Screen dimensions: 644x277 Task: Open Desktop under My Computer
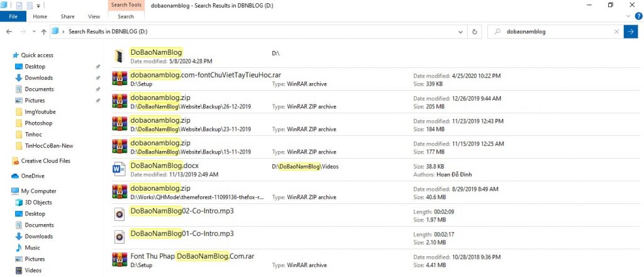pyautogui.click(x=35, y=213)
